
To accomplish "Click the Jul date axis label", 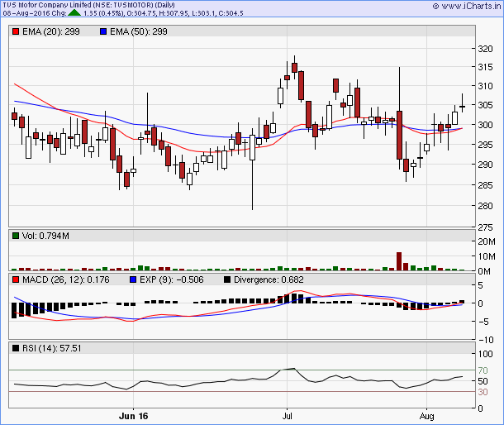I will click(x=287, y=416).
